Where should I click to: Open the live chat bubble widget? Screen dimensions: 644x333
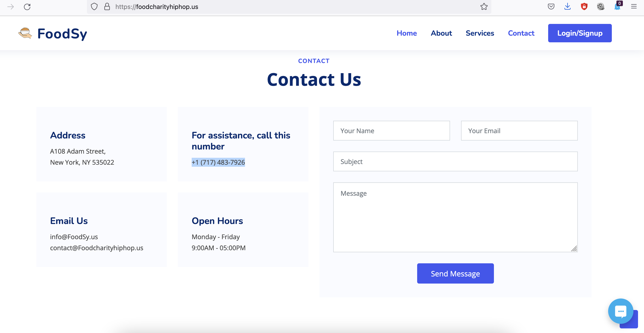621,311
